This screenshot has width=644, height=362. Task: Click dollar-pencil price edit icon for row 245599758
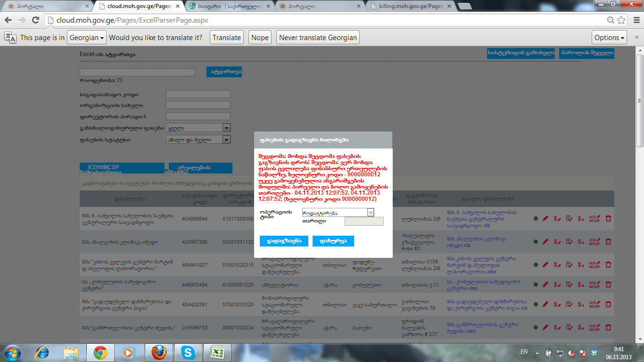pyautogui.click(x=557, y=327)
